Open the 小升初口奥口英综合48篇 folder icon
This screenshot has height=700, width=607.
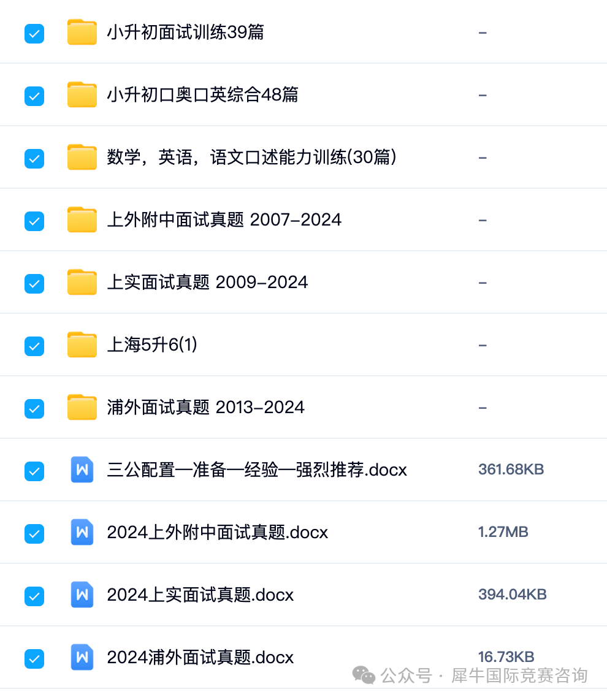[82, 95]
